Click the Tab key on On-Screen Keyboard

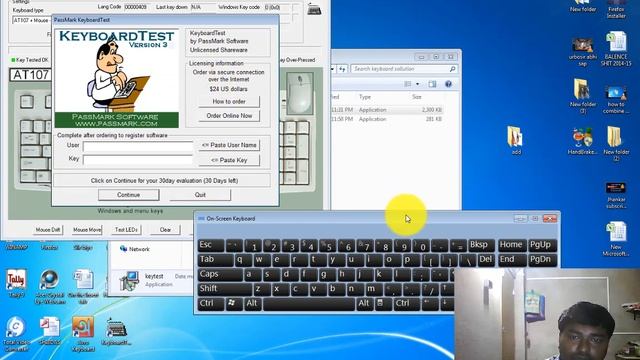point(215,260)
